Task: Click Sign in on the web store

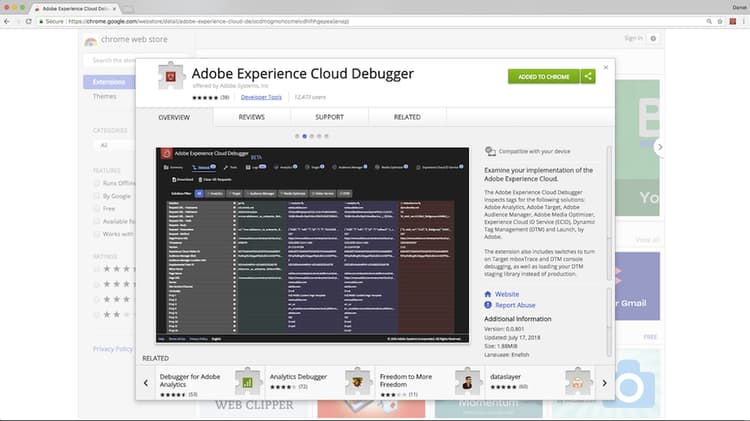Action: click(633, 38)
